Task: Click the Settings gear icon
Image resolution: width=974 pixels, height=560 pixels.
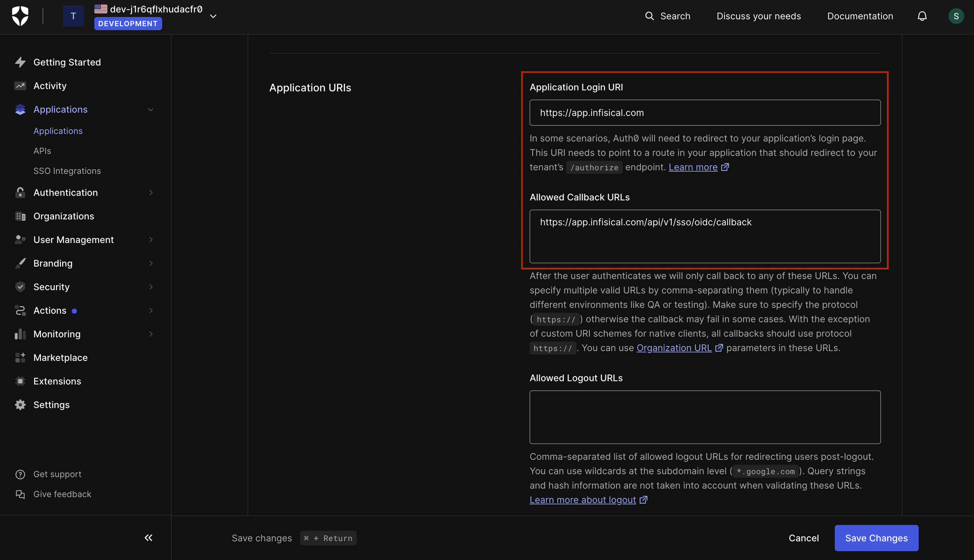Action: coord(20,405)
